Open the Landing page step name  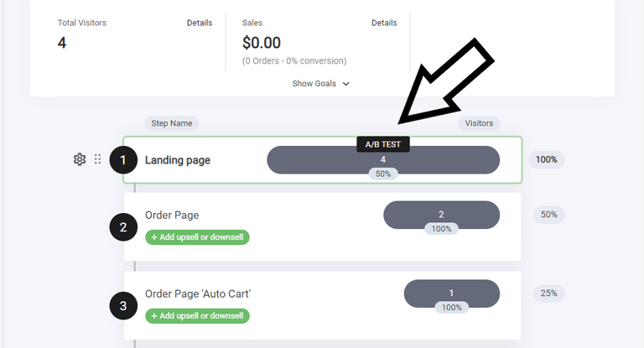point(178,160)
